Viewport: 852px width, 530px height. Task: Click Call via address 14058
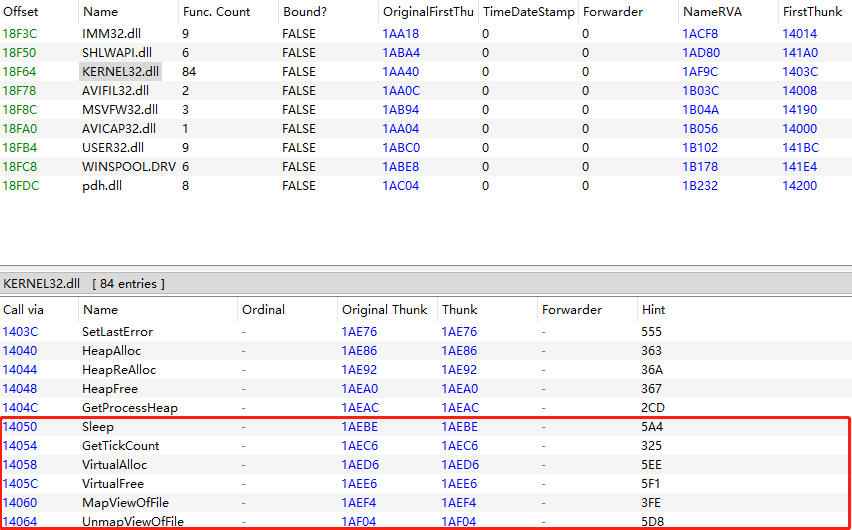coord(20,465)
